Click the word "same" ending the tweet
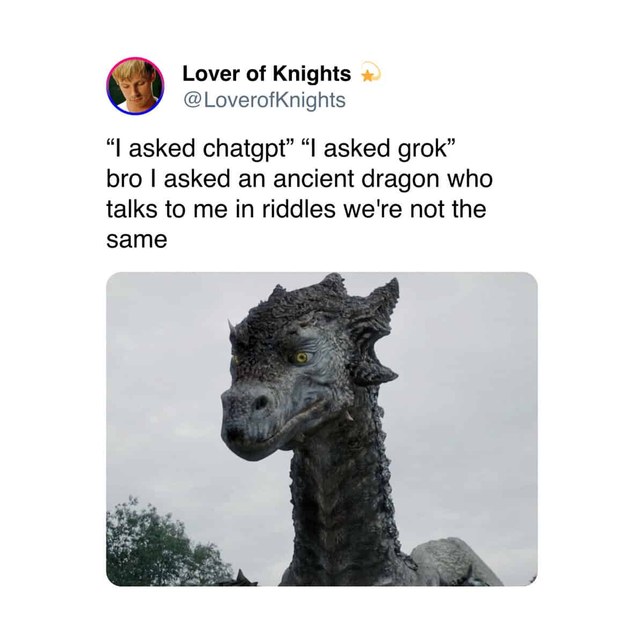Viewport: 644px width, 644px height. pyautogui.click(x=137, y=239)
